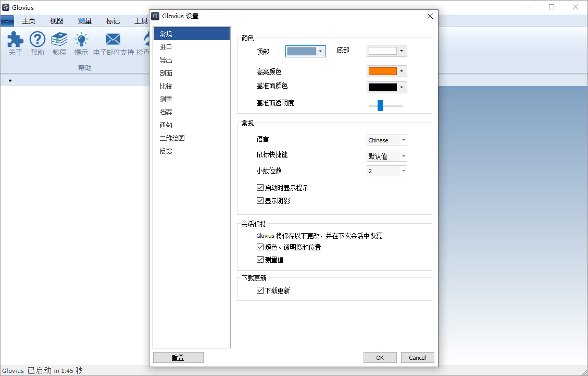Select the 测量 category in settings list

tap(192, 99)
